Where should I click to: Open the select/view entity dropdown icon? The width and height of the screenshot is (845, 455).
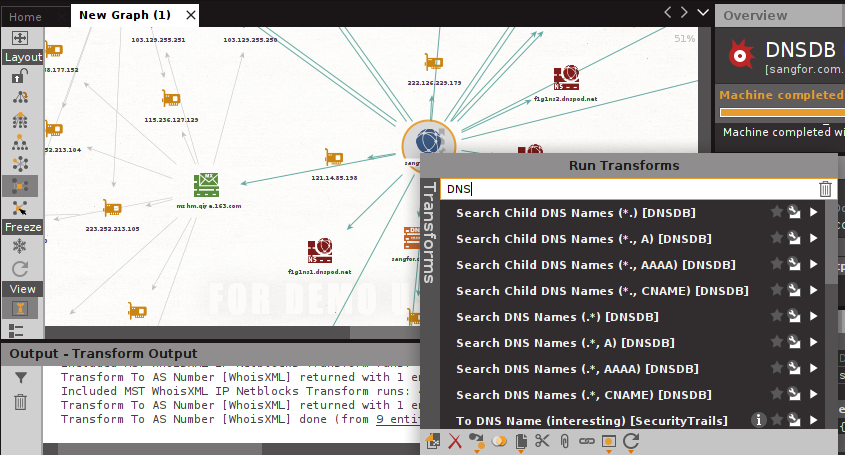point(609,442)
